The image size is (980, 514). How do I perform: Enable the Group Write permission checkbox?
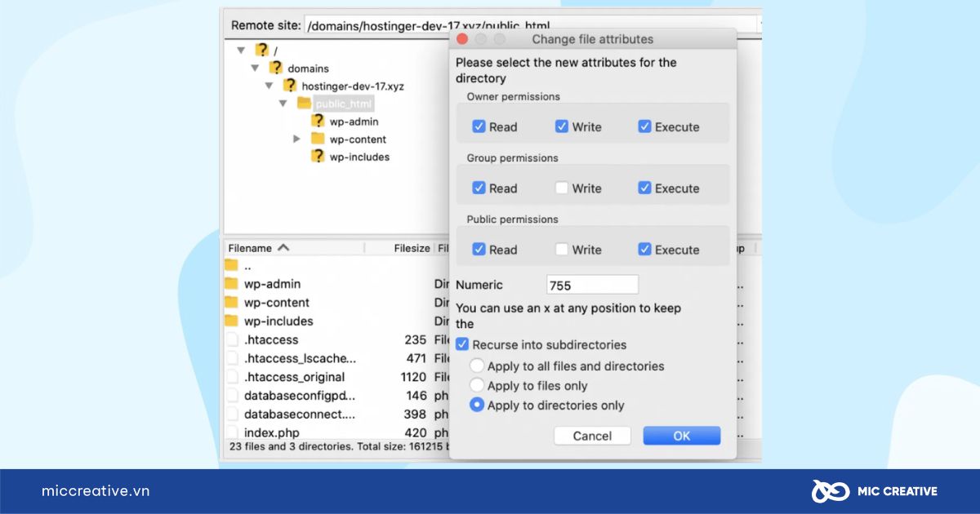[x=562, y=188]
